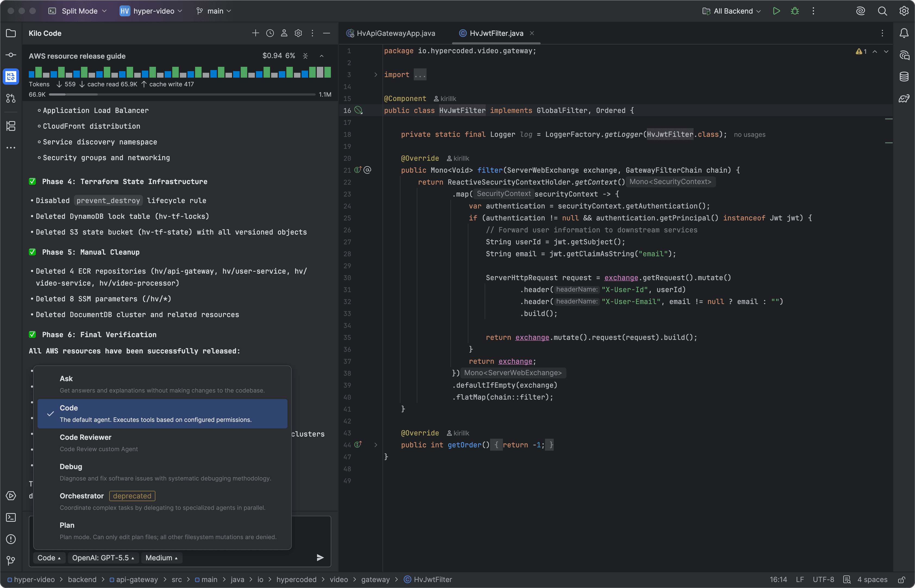Screen dimensions: 915x588
Task: Open the Problems tool window icon
Action: coord(11,539)
